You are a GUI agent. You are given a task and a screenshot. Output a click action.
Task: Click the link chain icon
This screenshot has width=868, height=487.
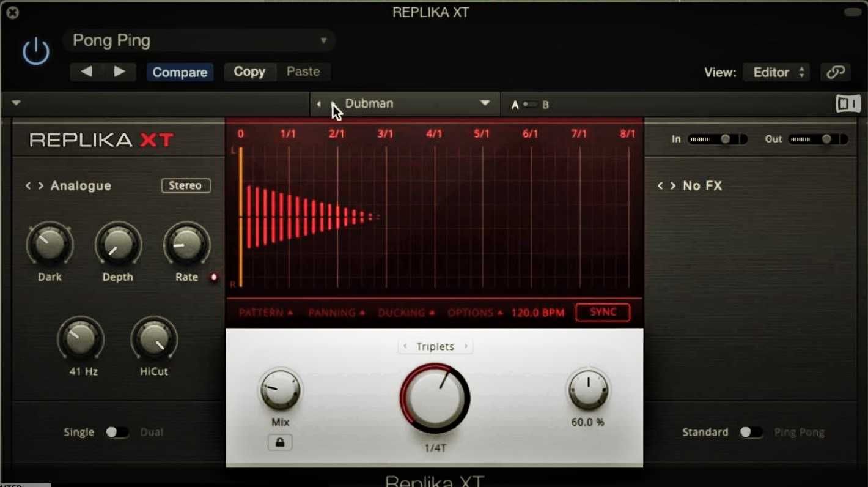click(x=835, y=72)
